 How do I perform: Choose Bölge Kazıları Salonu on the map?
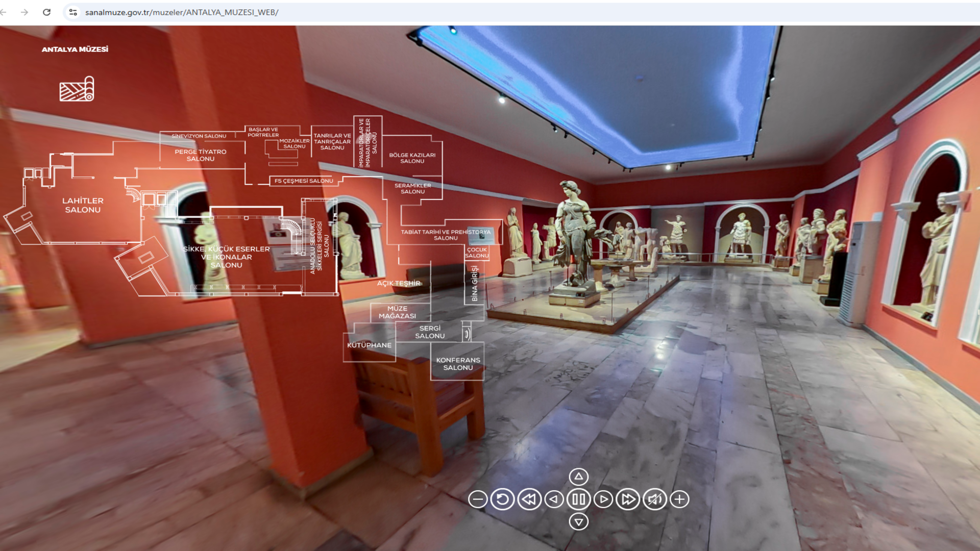[x=412, y=158]
